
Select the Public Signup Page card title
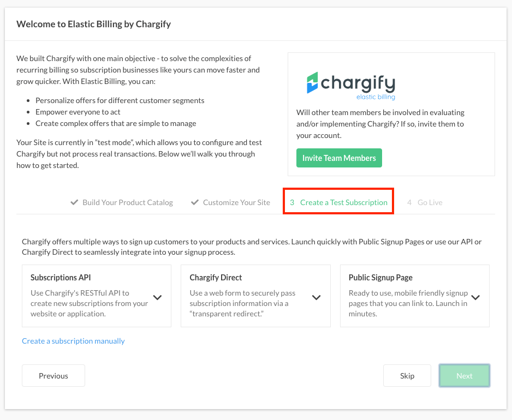tap(380, 278)
